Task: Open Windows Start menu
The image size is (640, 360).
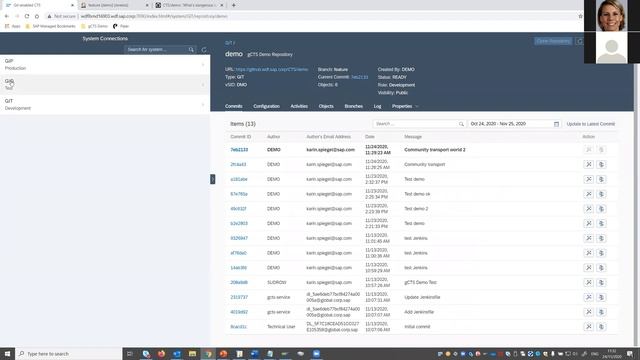Action: [7, 353]
